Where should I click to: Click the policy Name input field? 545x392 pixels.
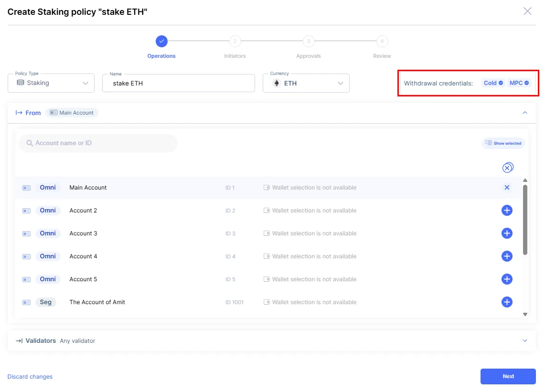pyautogui.click(x=179, y=83)
